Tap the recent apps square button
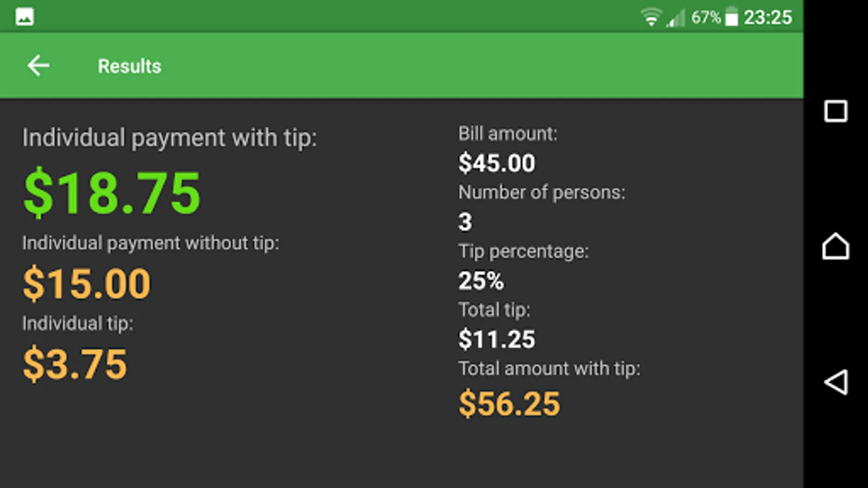 [835, 111]
